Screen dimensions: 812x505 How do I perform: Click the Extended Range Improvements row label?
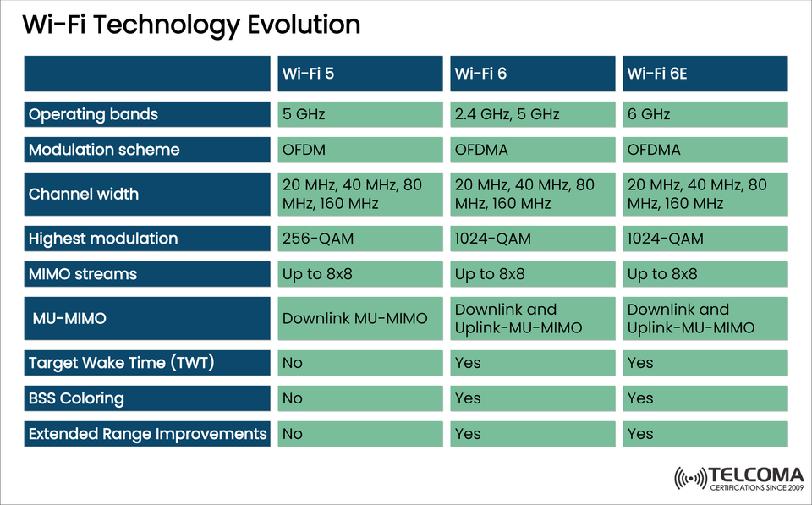click(147, 434)
